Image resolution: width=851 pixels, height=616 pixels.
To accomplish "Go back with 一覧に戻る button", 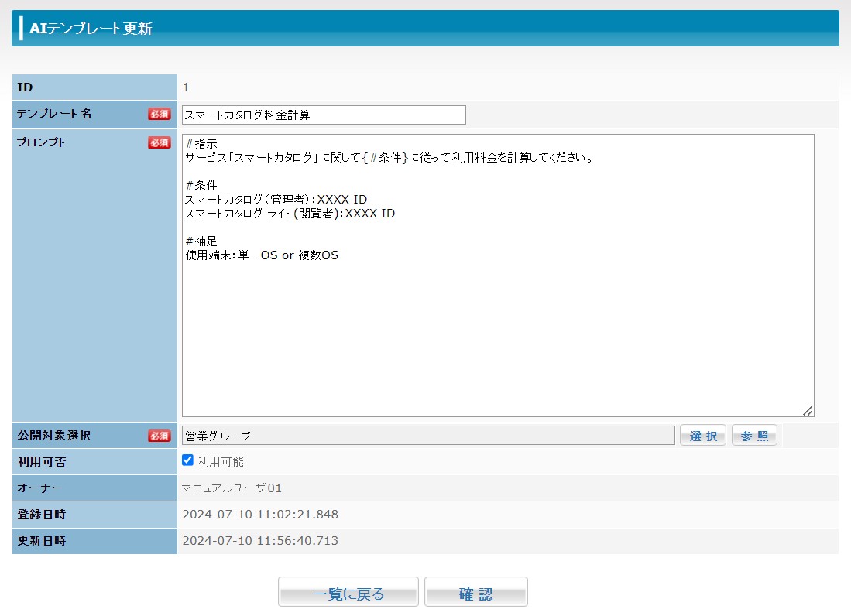I will [348, 594].
